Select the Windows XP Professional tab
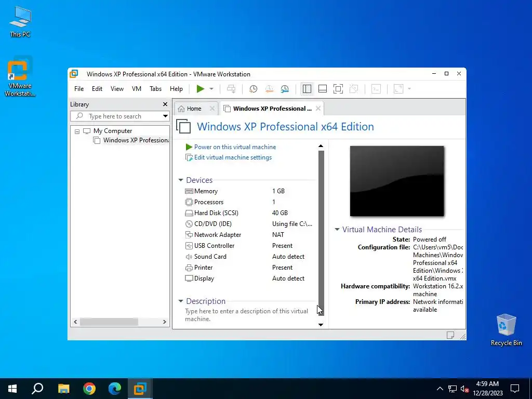This screenshot has height=399, width=532. (x=272, y=109)
